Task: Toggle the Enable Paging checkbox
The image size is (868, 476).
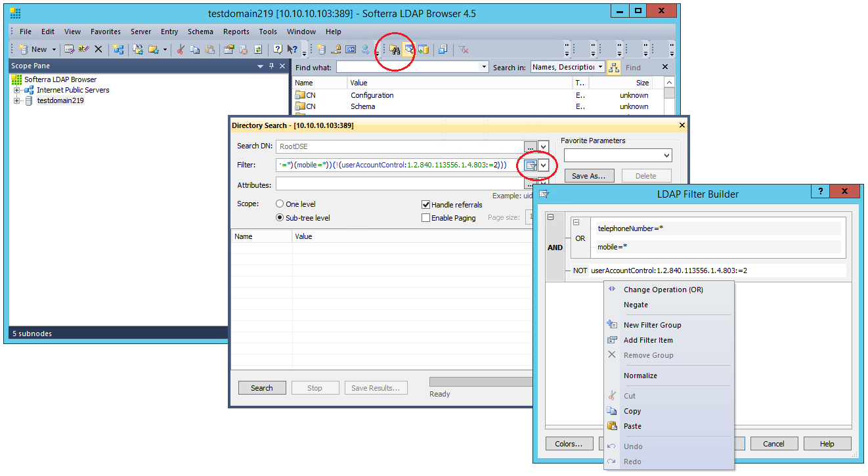Action: click(x=425, y=218)
